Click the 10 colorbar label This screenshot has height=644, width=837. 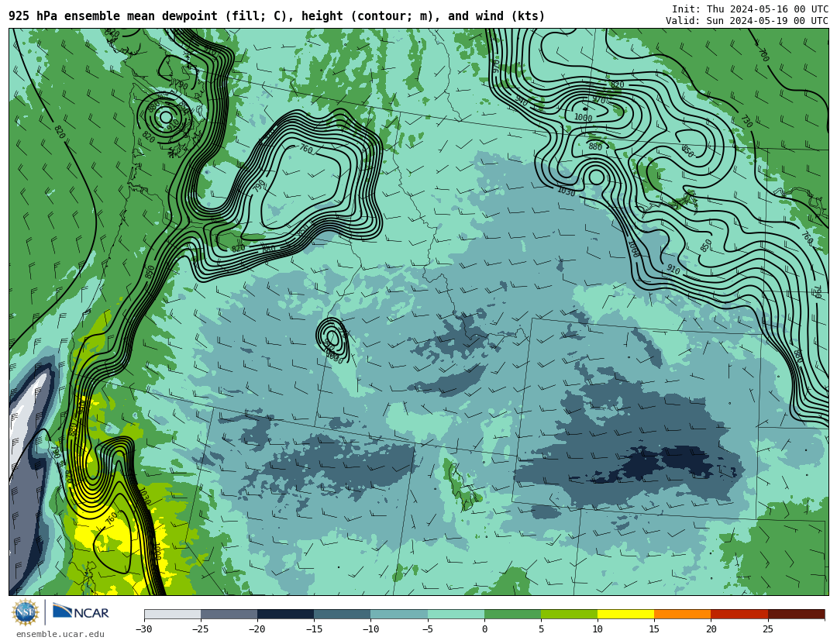pyautogui.click(x=598, y=629)
